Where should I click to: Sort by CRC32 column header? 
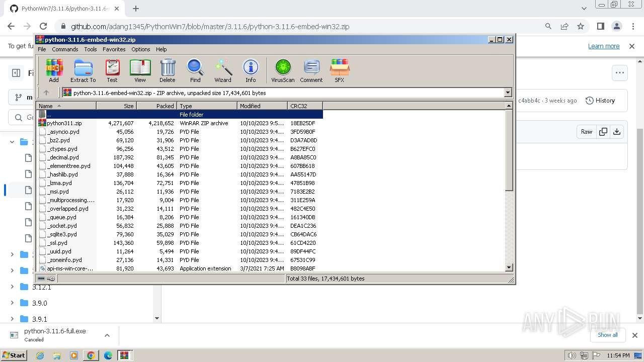(305, 106)
